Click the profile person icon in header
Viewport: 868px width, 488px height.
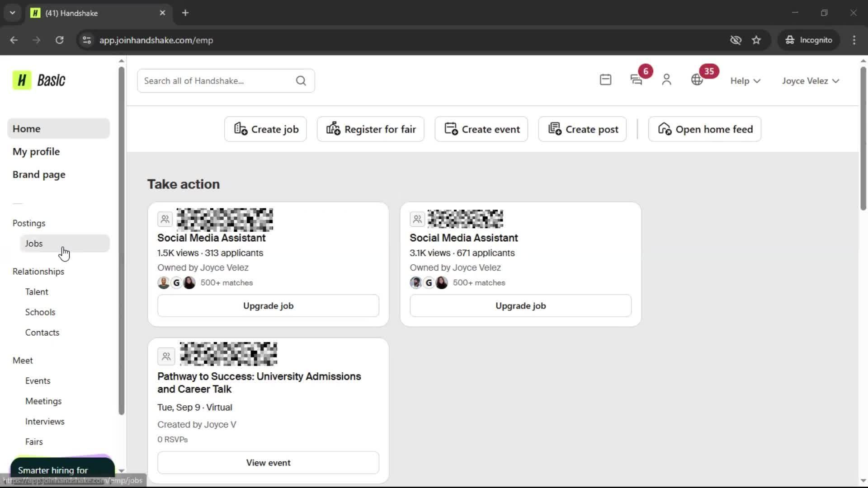tap(666, 80)
